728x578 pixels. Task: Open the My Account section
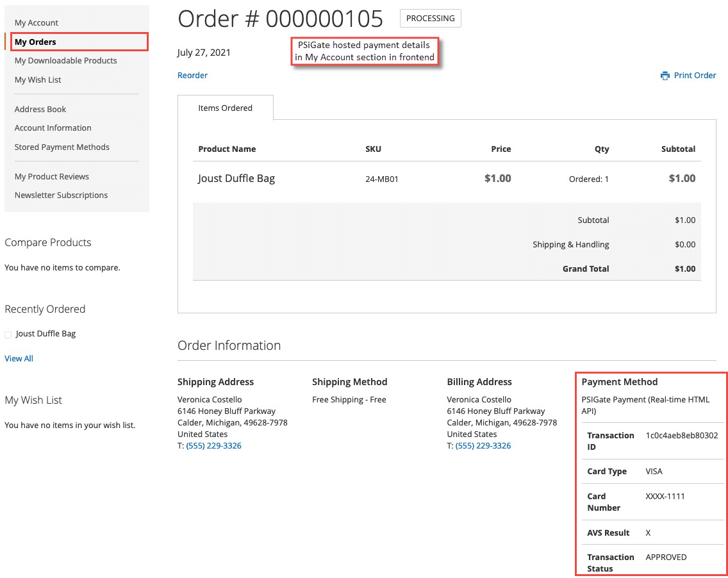click(x=37, y=22)
